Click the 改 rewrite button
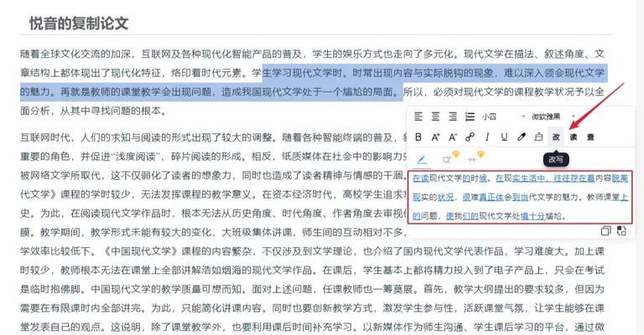This screenshot has height=335, width=644. 556,137
